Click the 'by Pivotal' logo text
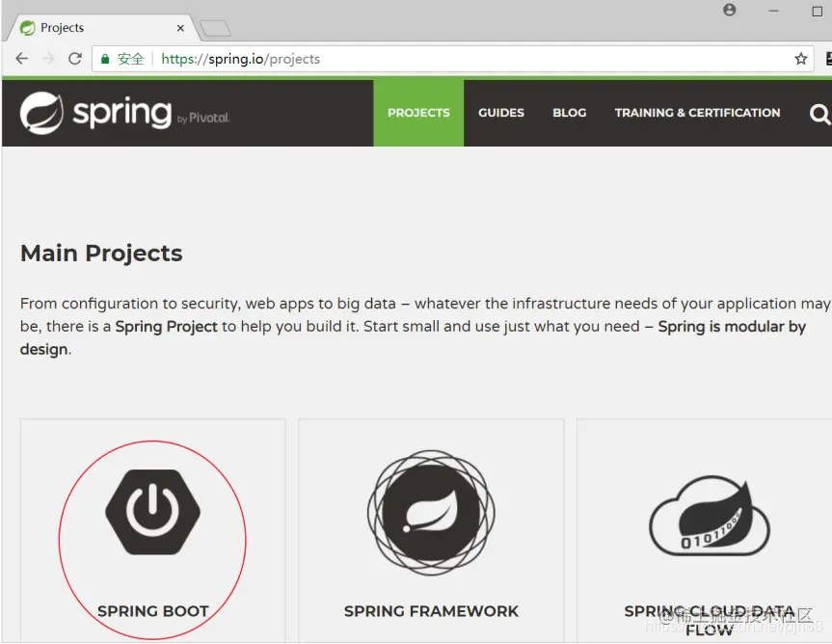The image size is (832, 644). (x=203, y=119)
